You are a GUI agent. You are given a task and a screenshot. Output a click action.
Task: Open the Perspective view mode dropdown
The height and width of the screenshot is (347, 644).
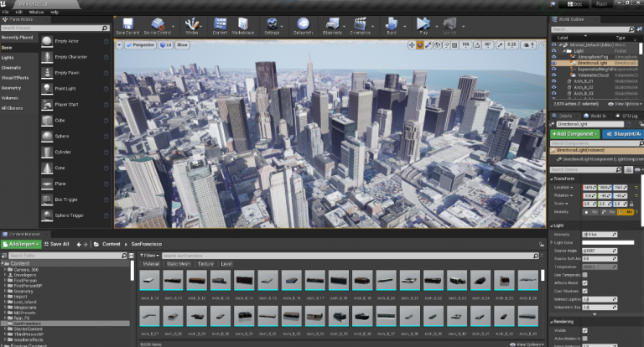(140, 45)
